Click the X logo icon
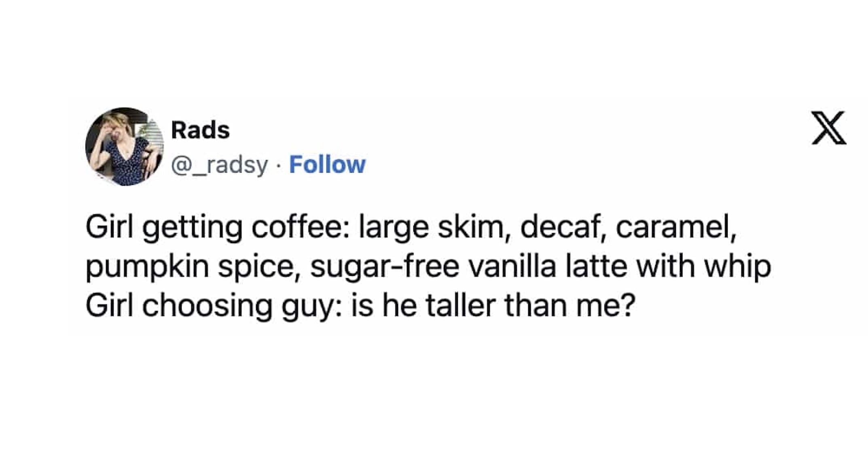 click(x=829, y=128)
